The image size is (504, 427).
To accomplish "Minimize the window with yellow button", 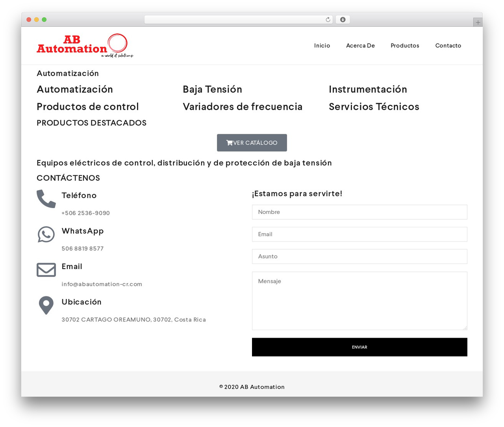I will (x=37, y=20).
